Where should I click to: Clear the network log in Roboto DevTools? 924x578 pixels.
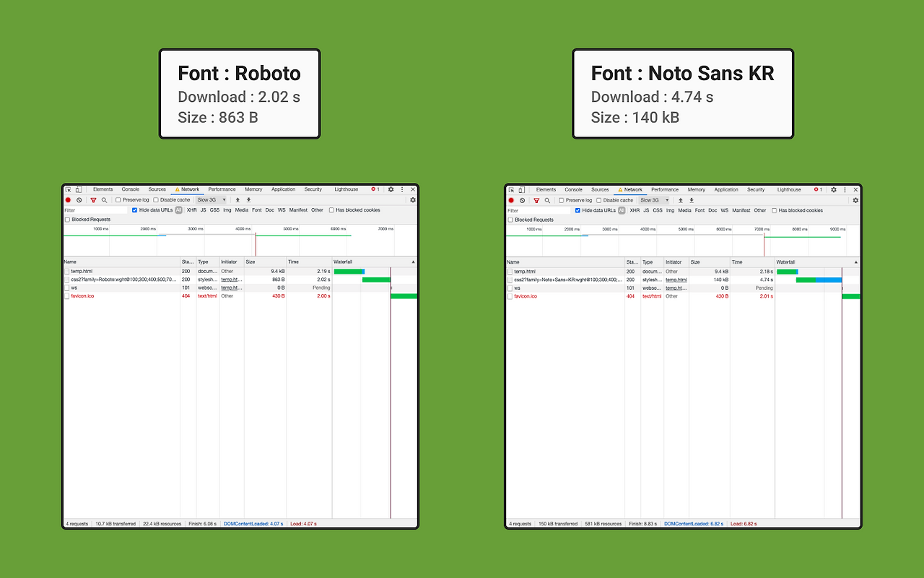point(79,200)
